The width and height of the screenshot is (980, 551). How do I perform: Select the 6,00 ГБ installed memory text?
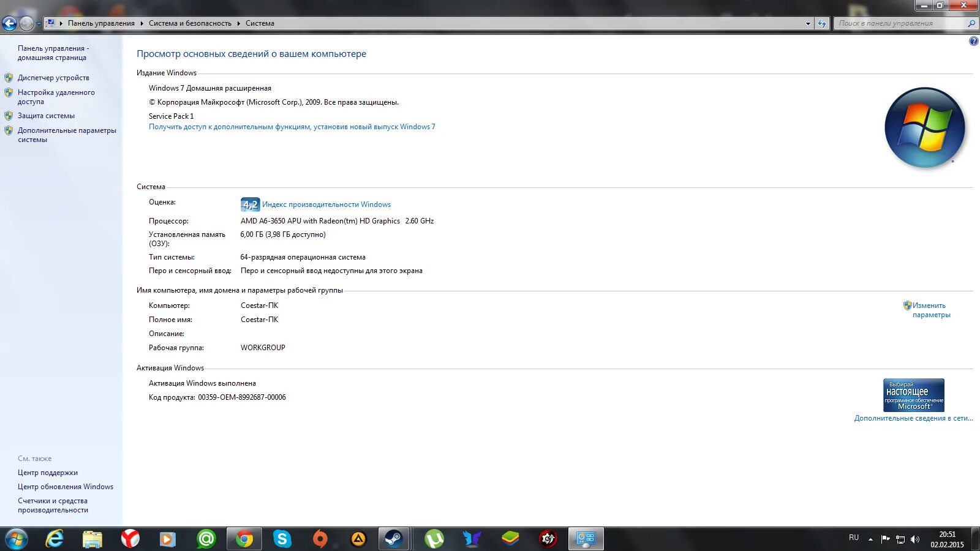point(283,234)
